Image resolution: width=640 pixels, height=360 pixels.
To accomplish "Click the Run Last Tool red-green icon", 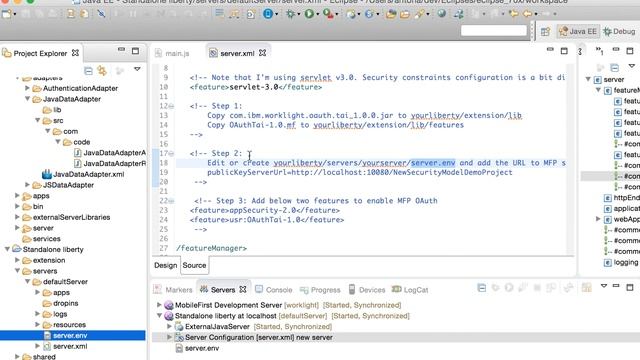I will pyautogui.click(x=328, y=14).
